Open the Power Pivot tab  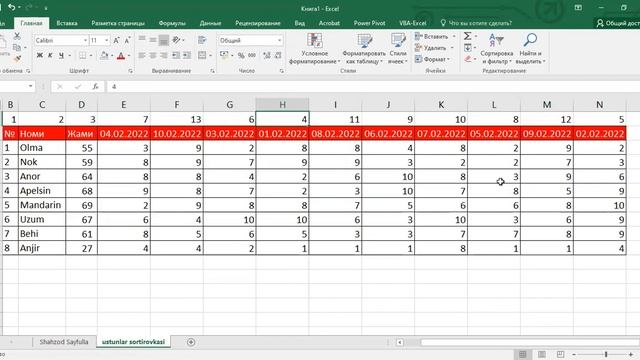pos(369,23)
